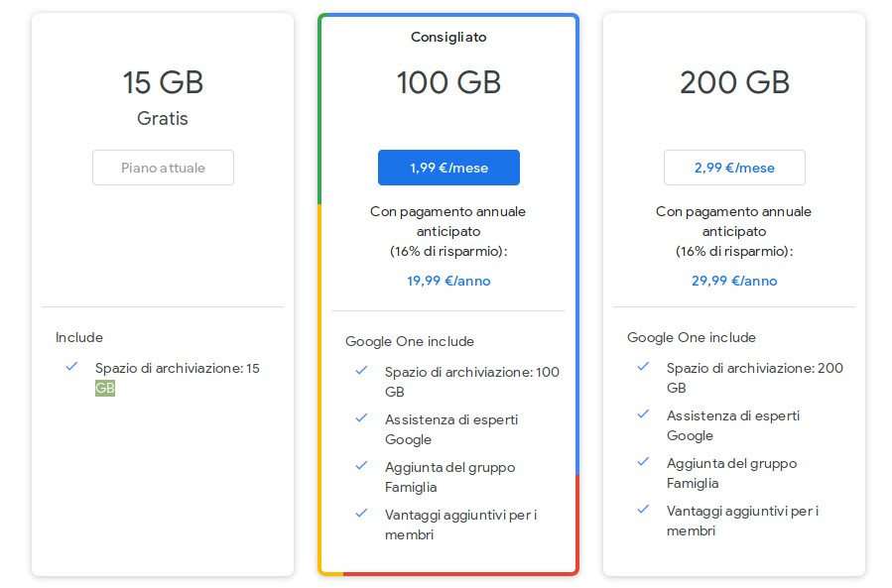Click the Piano attuale button

click(x=163, y=168)
